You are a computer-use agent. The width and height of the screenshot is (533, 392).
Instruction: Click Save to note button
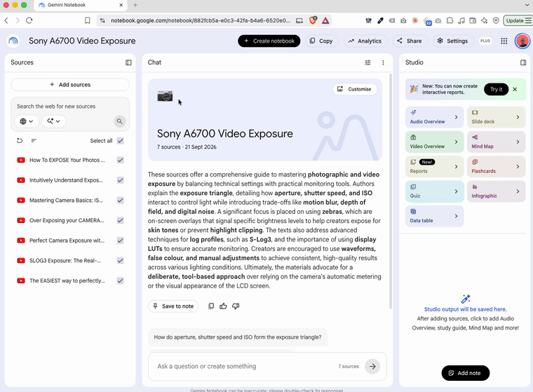pyautogui.click(x=173, y=306)
